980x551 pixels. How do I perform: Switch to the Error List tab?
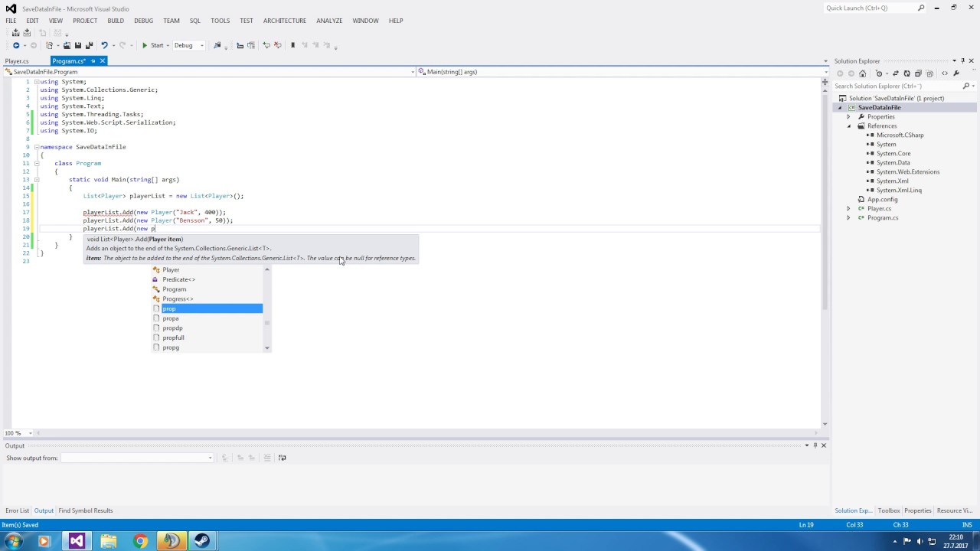17,510
